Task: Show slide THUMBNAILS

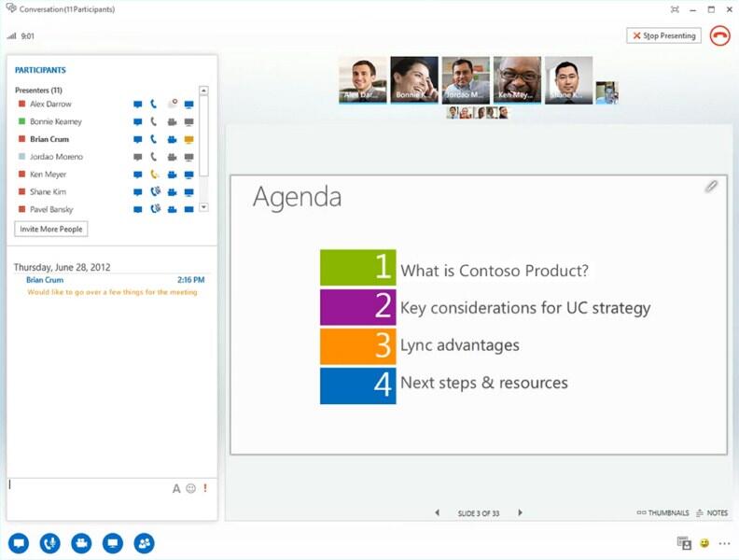Action: tap(662, 512)
